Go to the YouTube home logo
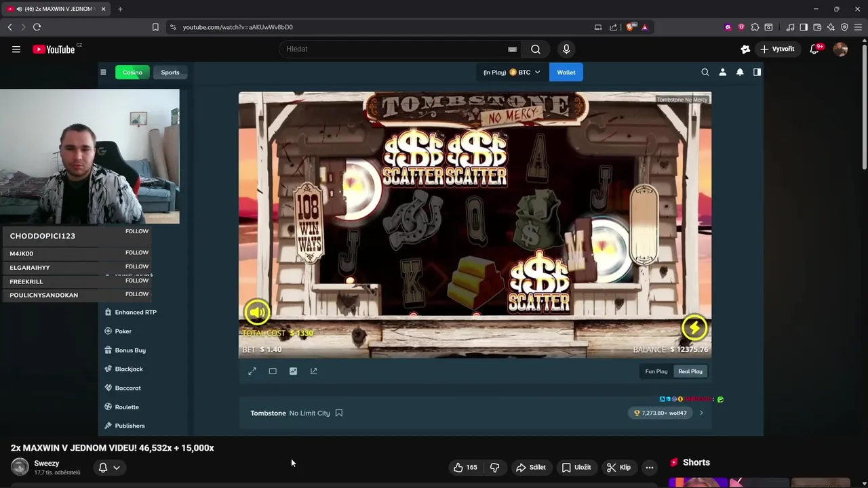The width and height of the screenshot is (868, 488). click(54, 49)
